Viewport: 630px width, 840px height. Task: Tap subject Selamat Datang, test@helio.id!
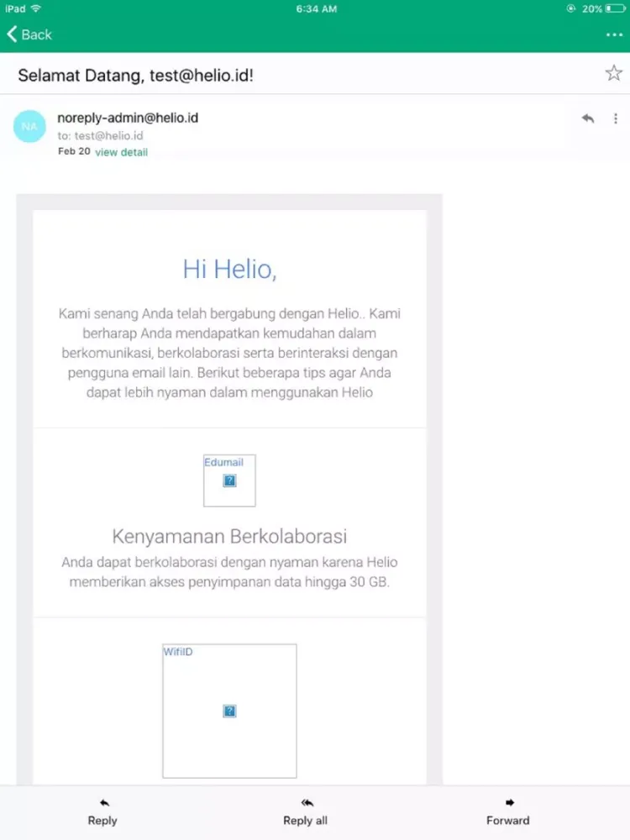tap(135, 75)
